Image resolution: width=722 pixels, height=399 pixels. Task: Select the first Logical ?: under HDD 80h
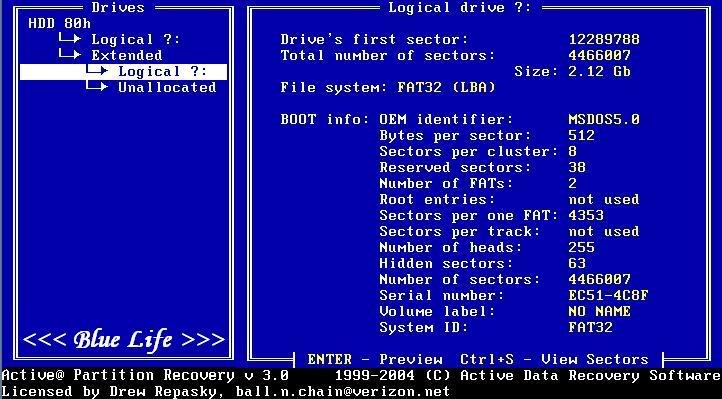(135, 40)
